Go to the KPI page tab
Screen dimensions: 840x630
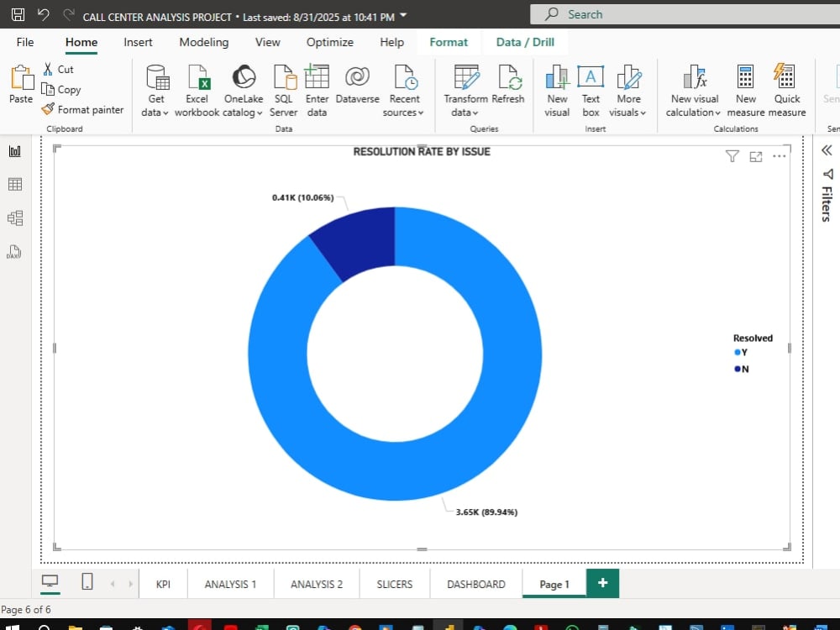click(x=163, y=584)
